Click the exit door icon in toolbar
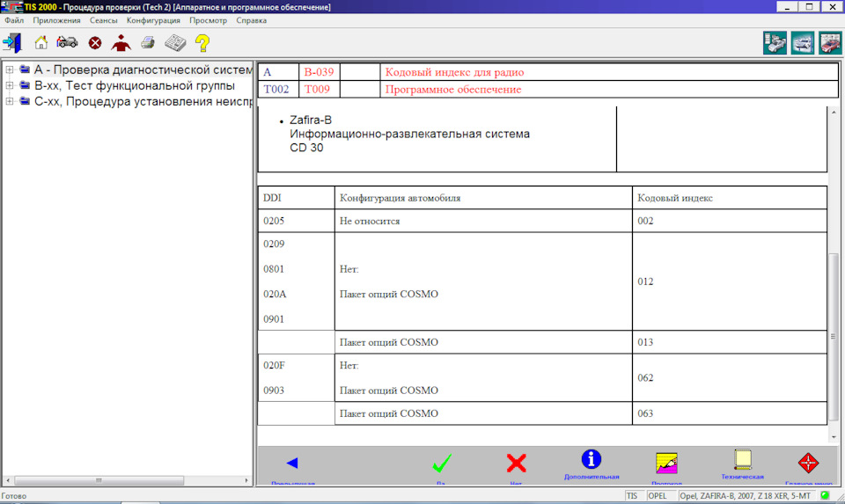The image size is (845, 504). tap(12, 42)
